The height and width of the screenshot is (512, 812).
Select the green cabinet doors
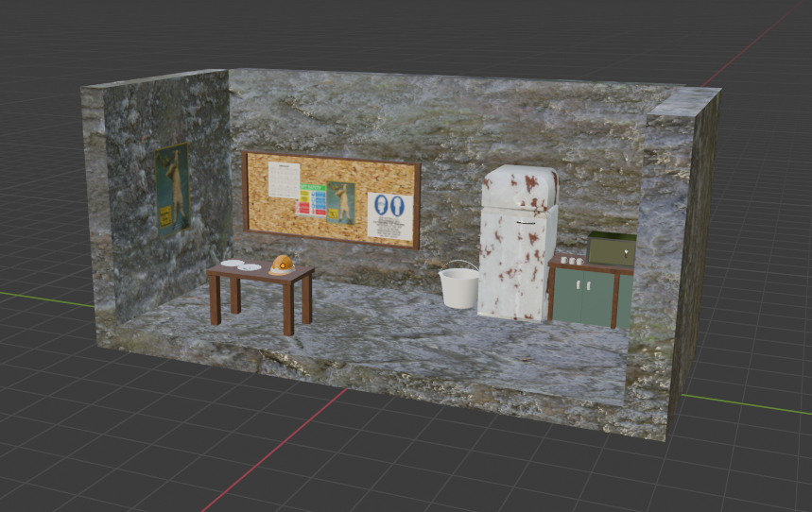pos(583,297)
